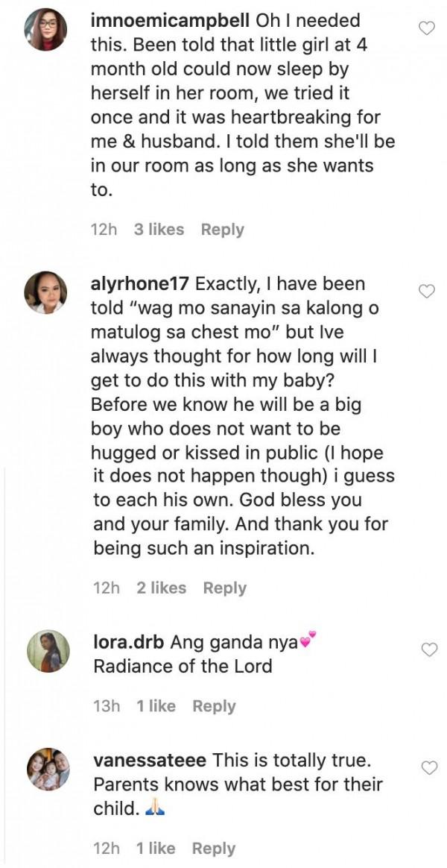The height and width of the screenshot is (868, 447).
Task: Show who gave 3 likes
Action: 159,230
